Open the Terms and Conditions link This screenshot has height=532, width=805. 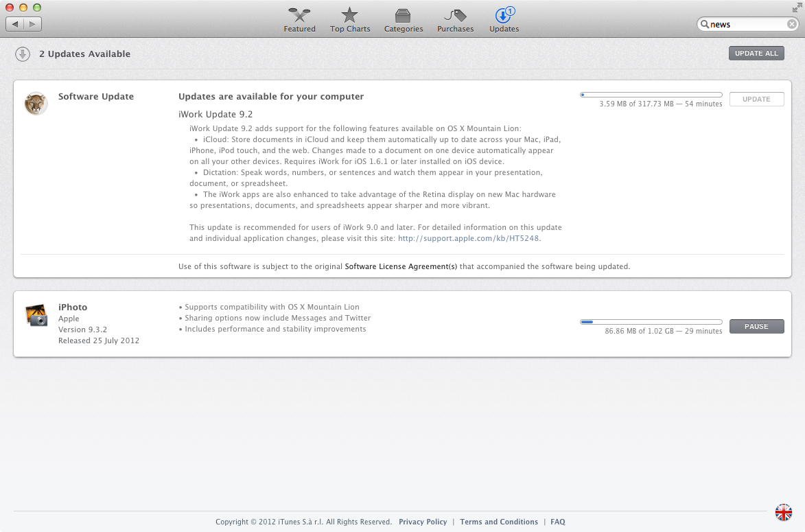499,522
